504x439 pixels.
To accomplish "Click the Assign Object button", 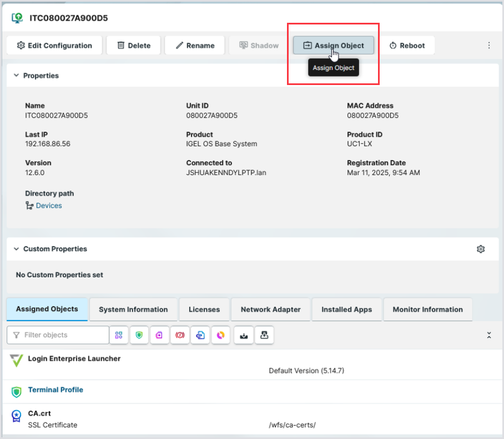I will pos(334,46).
